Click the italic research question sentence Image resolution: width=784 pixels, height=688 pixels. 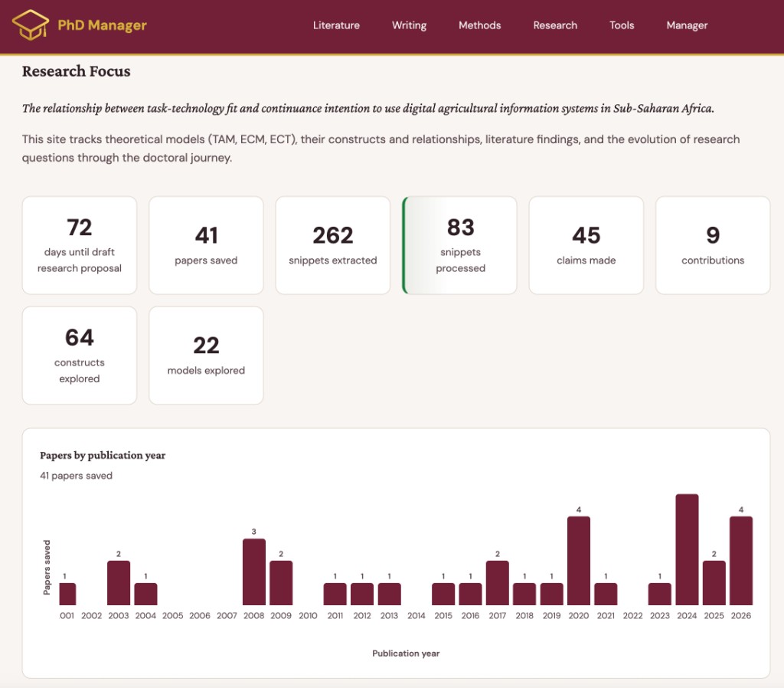pyautogui.click(x=368, y=108)
